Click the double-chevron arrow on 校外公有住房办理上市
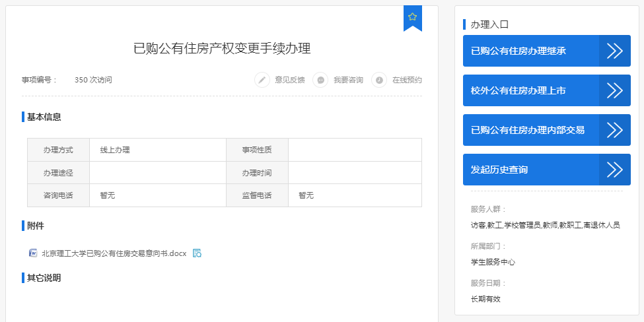The width and height of the screenshot is (644, 322). (614, 90)
